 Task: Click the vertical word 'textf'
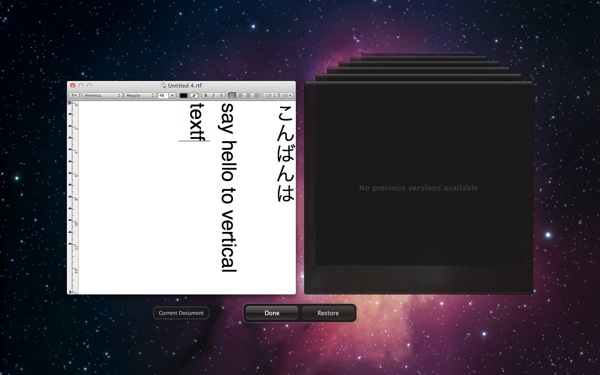[197, 122]
